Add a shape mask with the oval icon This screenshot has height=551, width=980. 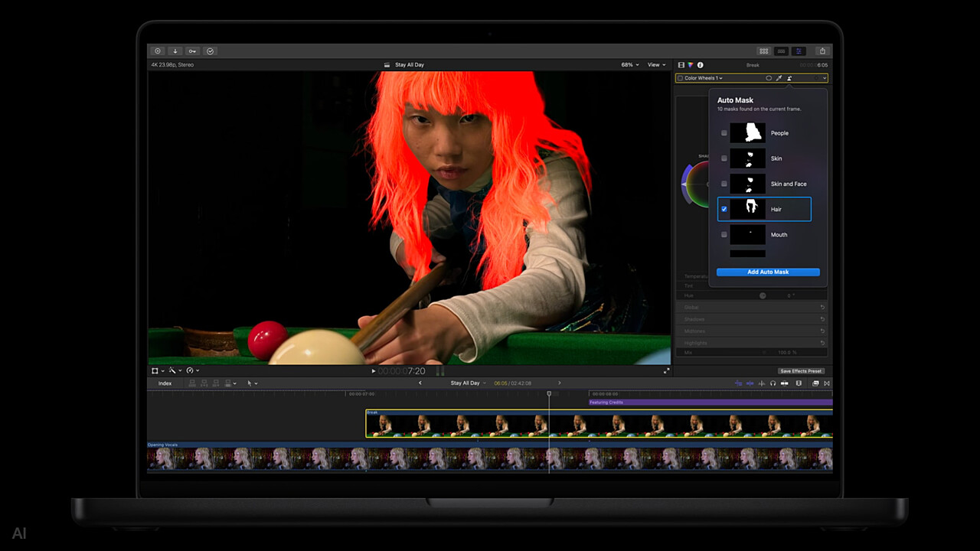pyautogui.click(x=769, y=78)
